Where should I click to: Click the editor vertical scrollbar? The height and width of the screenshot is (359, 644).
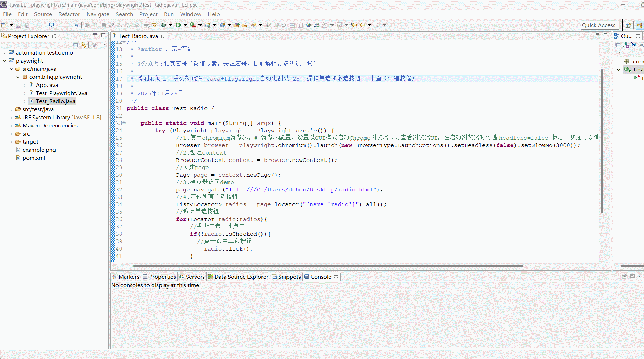[602, 141]
